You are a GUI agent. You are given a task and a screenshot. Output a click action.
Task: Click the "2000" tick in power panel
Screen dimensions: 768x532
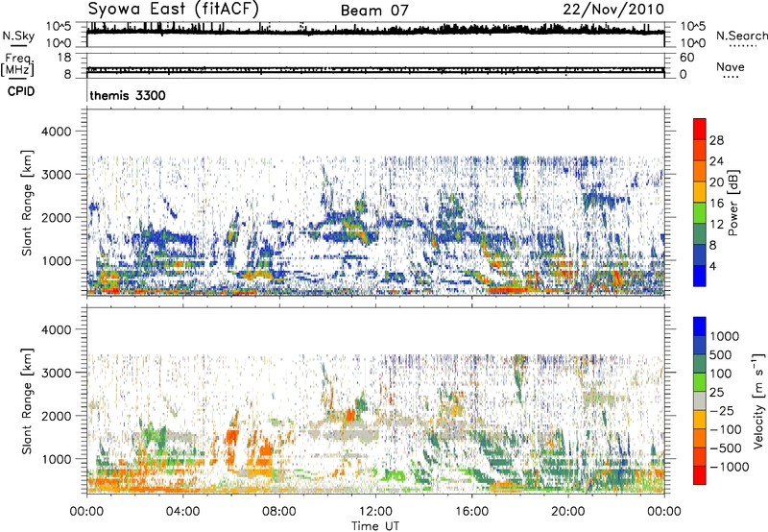pos(56,217)
